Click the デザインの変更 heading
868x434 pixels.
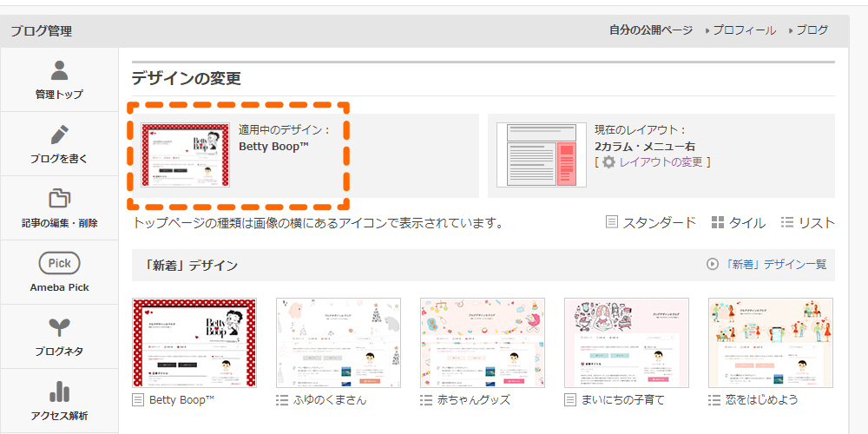click(x=186, y=79)
